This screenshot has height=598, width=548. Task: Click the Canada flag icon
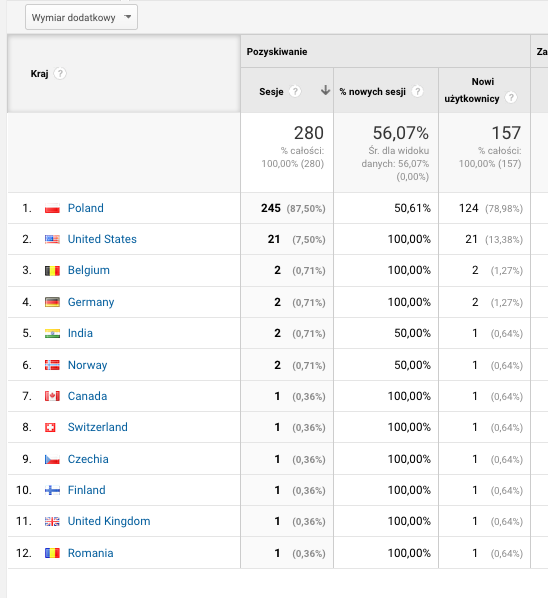pyautogui.click(x=52, y=396)
